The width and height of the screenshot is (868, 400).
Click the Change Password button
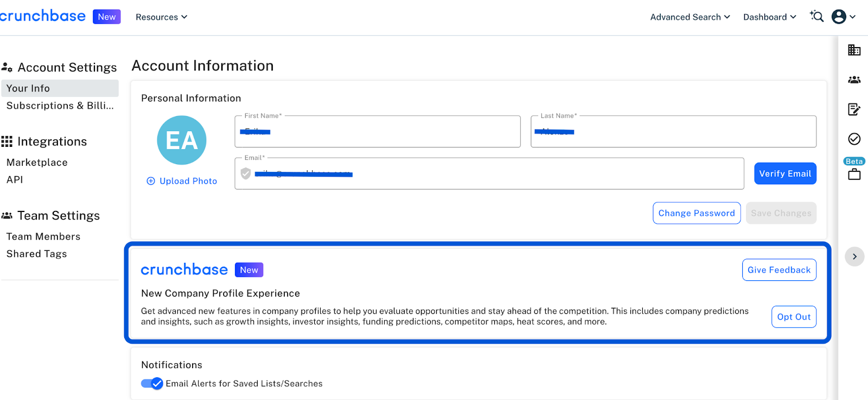[x=697, y=213]
